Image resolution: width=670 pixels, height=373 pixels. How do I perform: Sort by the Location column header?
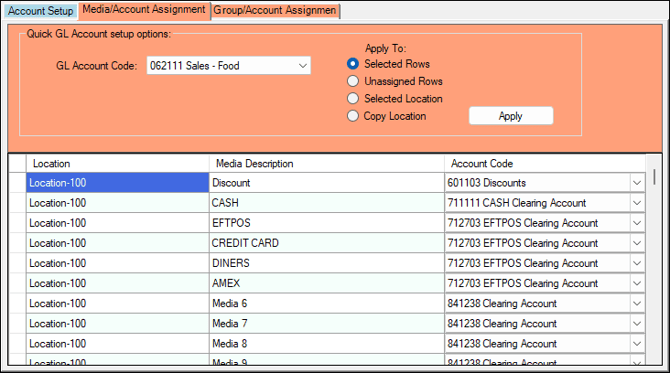[x=118, y=164]
